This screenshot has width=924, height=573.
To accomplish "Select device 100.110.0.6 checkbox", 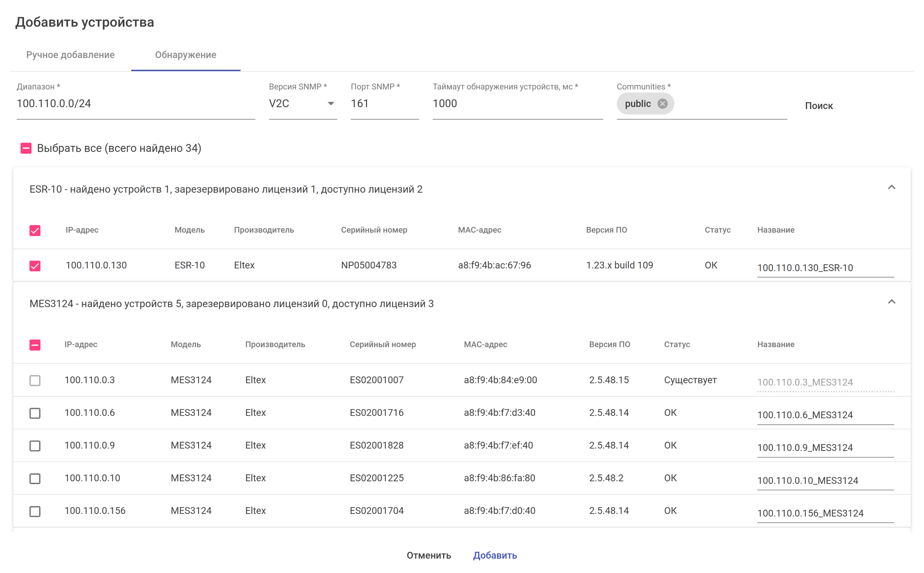I will [x=35, y=413].
